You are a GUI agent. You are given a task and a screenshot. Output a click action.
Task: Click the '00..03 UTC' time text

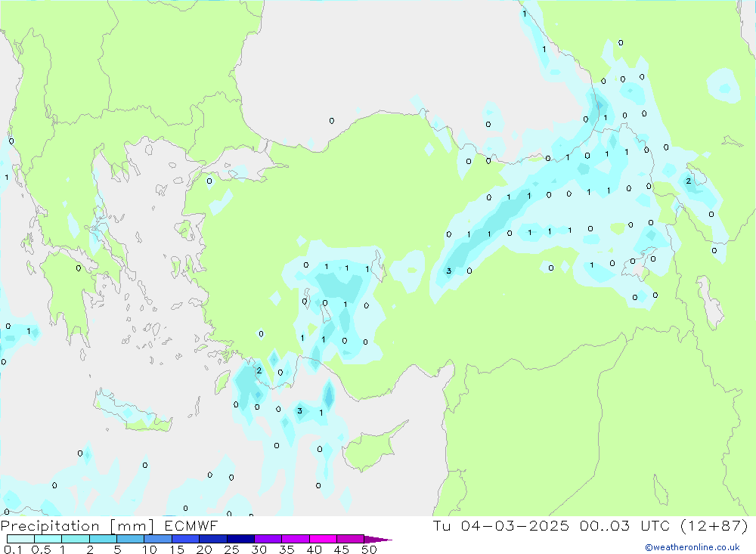click(x=625, y=526)
